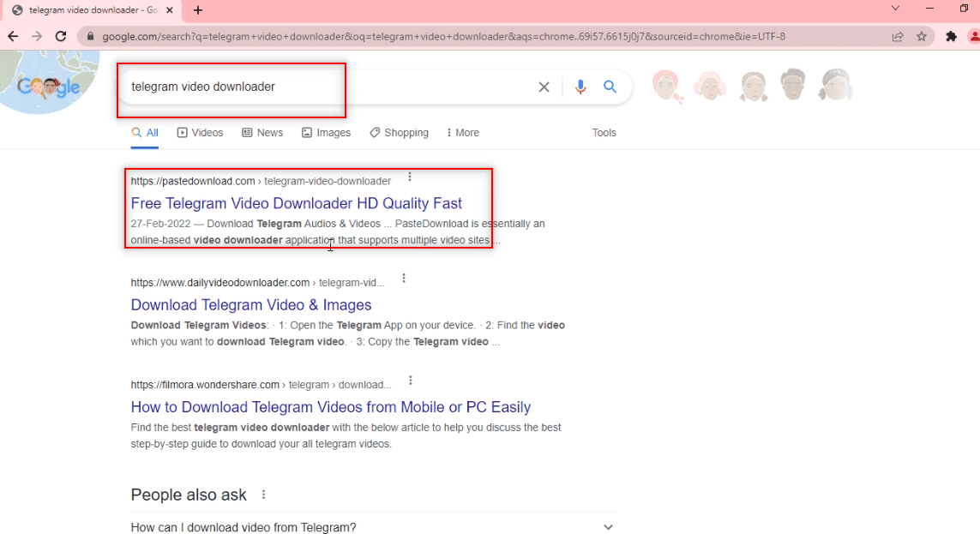The width and height of the screenshot is (980, 534).
Task: Click the browser Back arrow
Action: point(13,36)
